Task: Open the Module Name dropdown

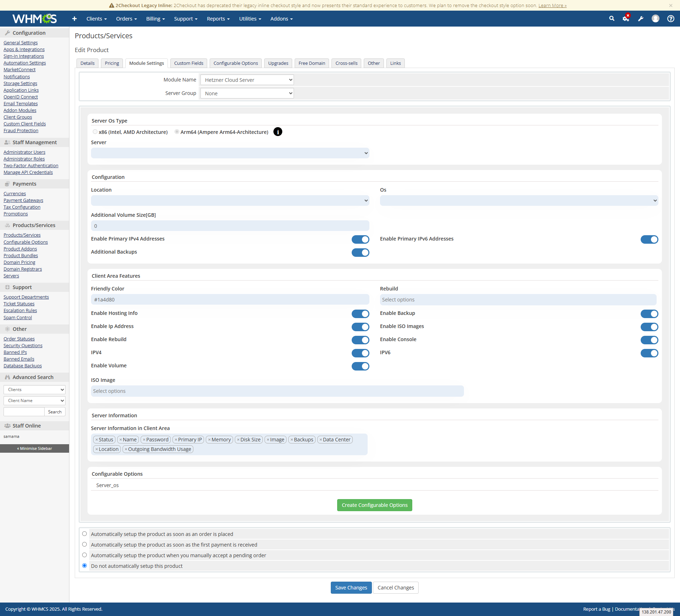Action: pos(247,80)
